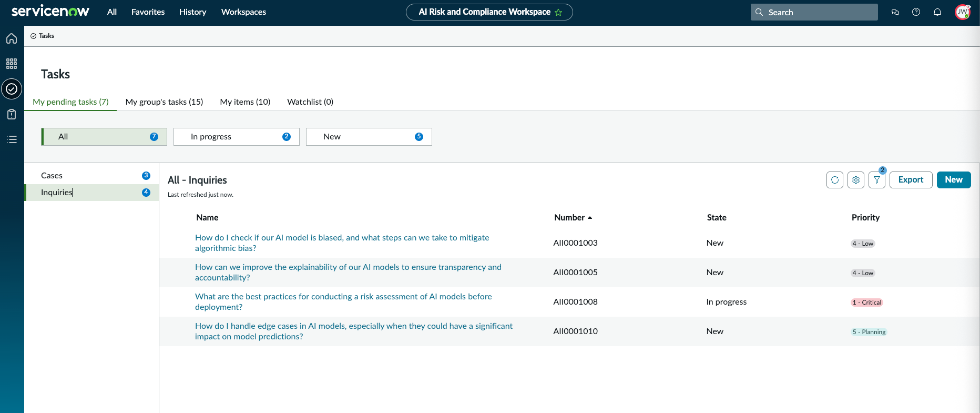Open the list icon in sidebar
The height and width of the screenshot is (413, 980).
coord(12,139)
